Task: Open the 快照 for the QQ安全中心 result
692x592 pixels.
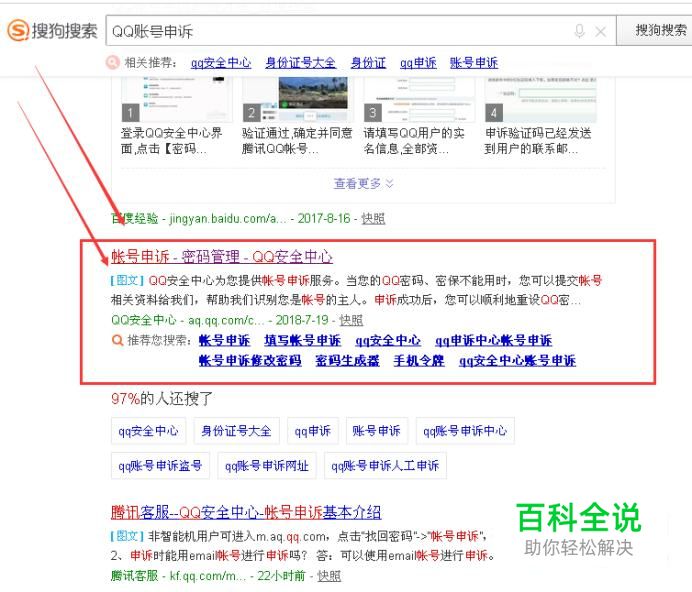Action: (x=351, y=320)
